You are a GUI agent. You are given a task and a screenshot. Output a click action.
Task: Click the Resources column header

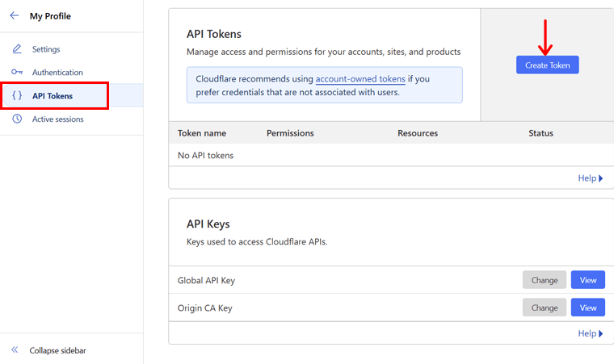coord(418,133)
